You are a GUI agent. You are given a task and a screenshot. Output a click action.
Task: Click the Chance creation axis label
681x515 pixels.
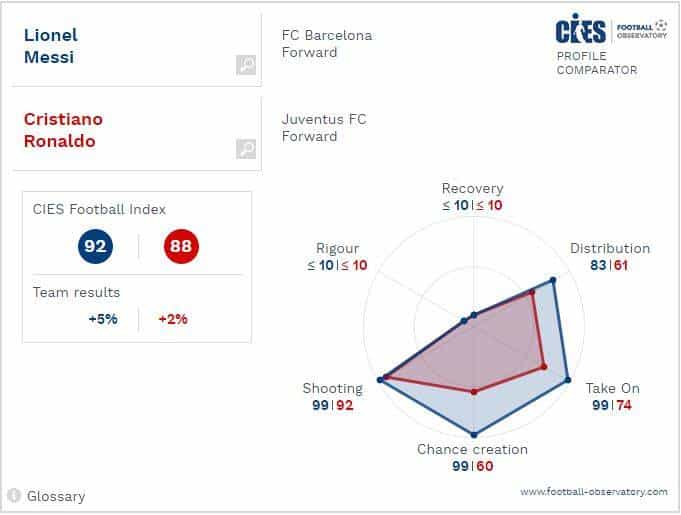pos(472,450)
